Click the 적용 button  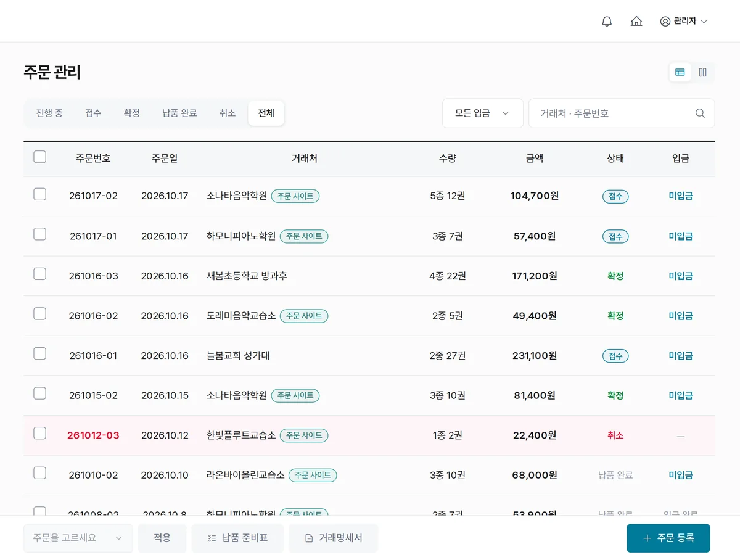point(162,538)
